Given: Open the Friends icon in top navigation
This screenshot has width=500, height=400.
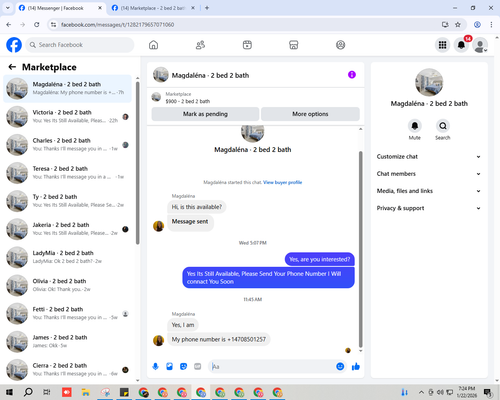Looking at the screenshot, I should click(x=200, y=45).
